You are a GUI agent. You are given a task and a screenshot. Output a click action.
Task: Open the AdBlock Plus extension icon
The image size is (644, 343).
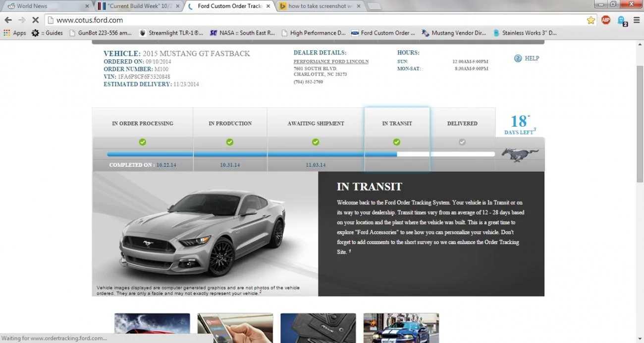[x=605, y=20]
